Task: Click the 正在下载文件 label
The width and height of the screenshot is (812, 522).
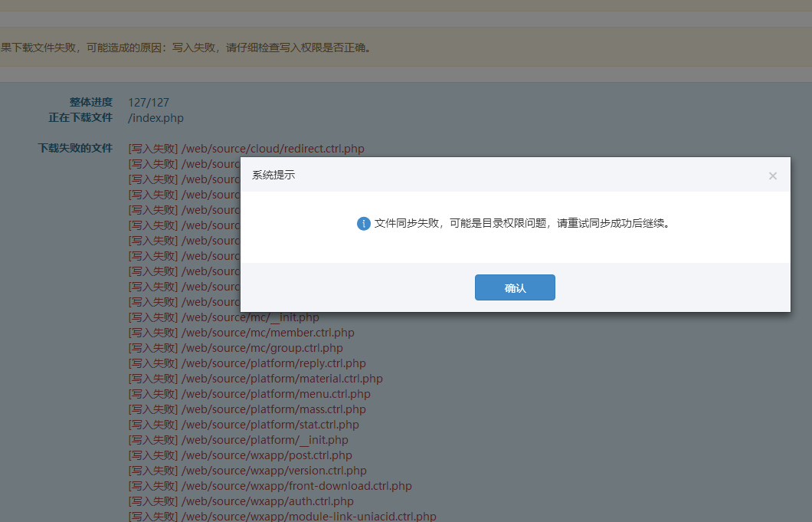Action: tap(80, 118)
